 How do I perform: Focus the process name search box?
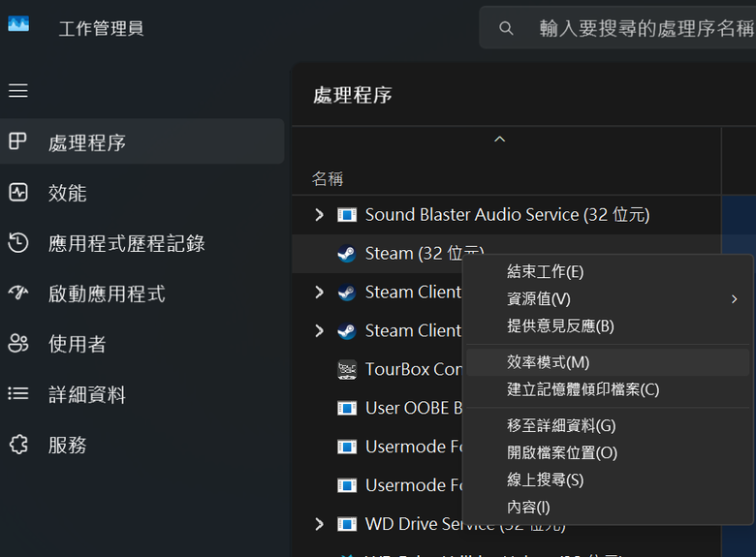tap(617, 27)
